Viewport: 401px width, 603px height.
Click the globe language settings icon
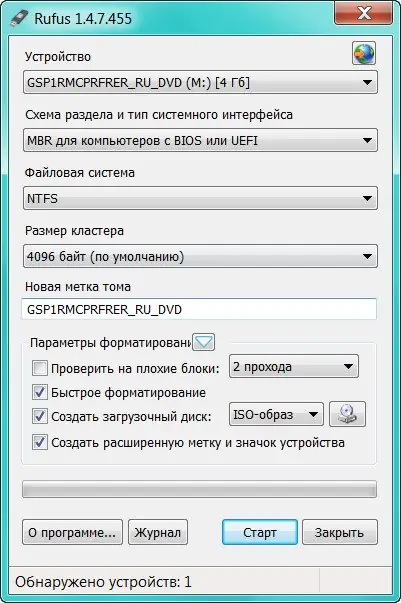(364, 53)
